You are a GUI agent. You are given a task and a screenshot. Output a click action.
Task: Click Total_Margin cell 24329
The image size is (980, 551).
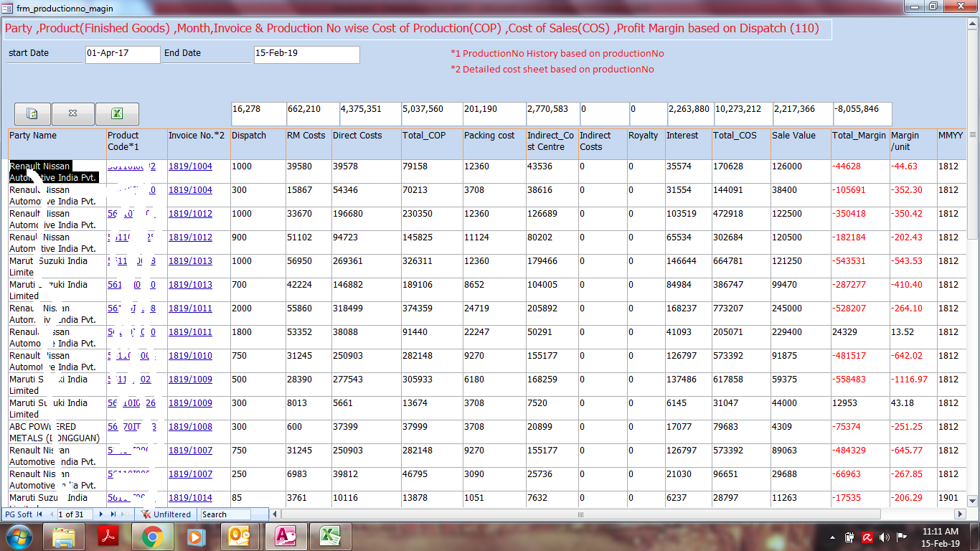point(859,337)
